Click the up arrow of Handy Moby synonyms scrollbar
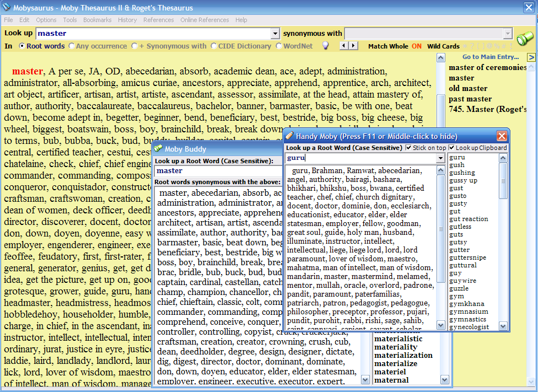Image resolution: width=538 pixels, height=392 pixels. tap(440, 170)
